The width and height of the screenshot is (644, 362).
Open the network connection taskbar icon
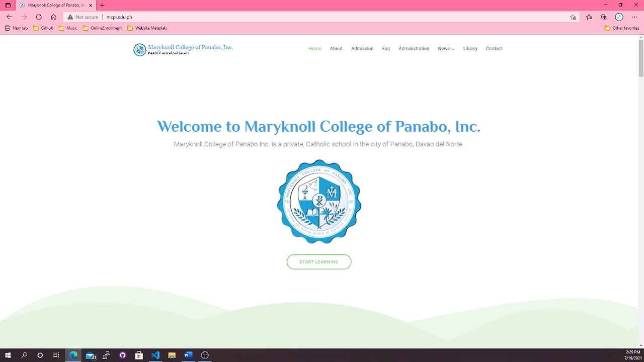pos(106,355)
